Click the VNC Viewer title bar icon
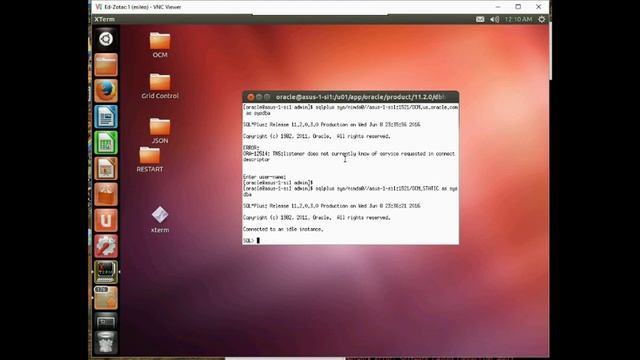Screen dimensions: 640x360 98,7
